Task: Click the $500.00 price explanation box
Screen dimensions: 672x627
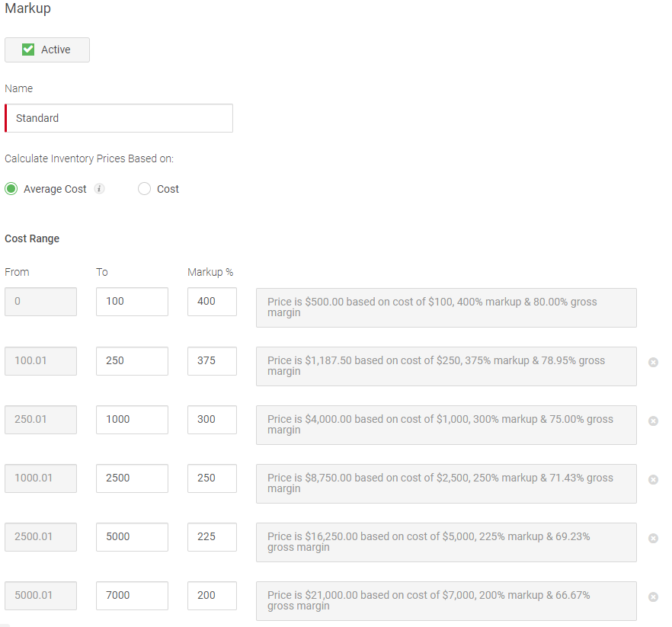Action: [448, 307]
